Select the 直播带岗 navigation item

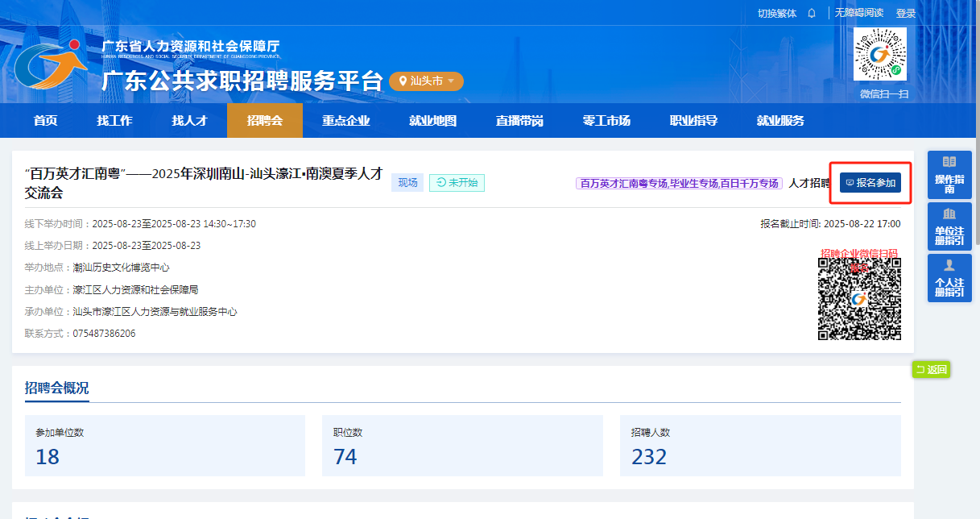point(519,121)
